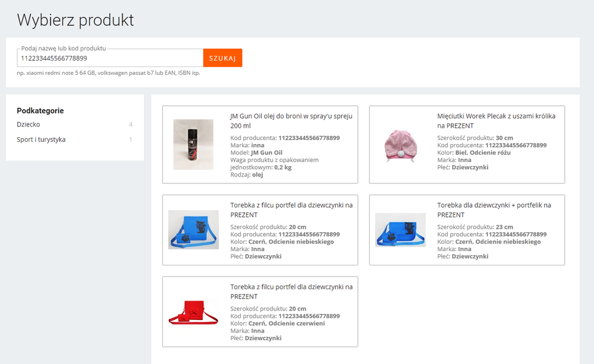Click the Biel, Odcienie różu color line
This screenshot has height=364, width=594.
pos(474,153)
